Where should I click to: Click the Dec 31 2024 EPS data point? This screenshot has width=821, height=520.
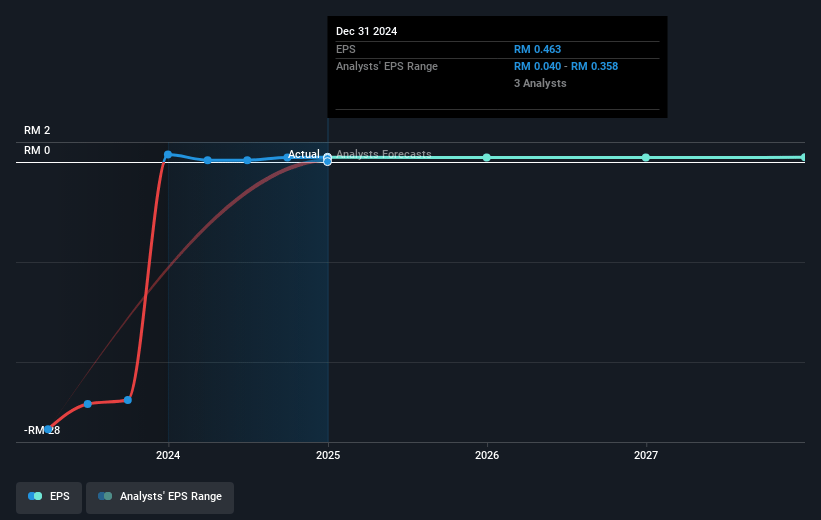327,157
